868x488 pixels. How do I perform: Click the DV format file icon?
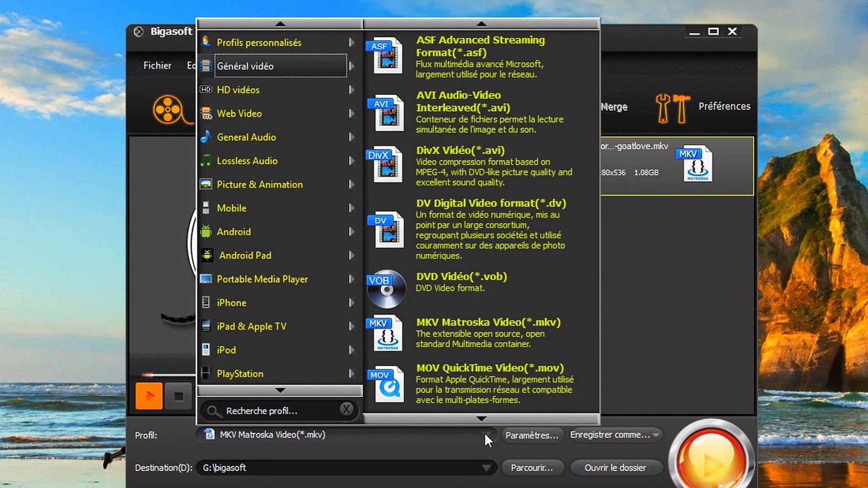coord(385,230)
